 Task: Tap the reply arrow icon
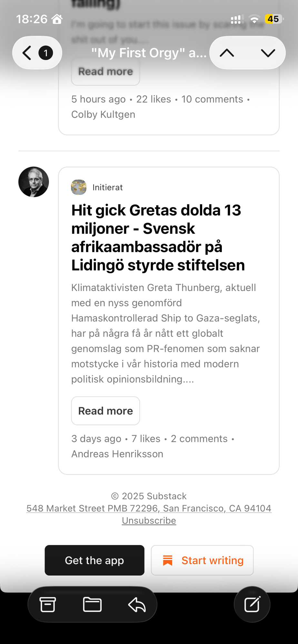(x=137, y=604)
